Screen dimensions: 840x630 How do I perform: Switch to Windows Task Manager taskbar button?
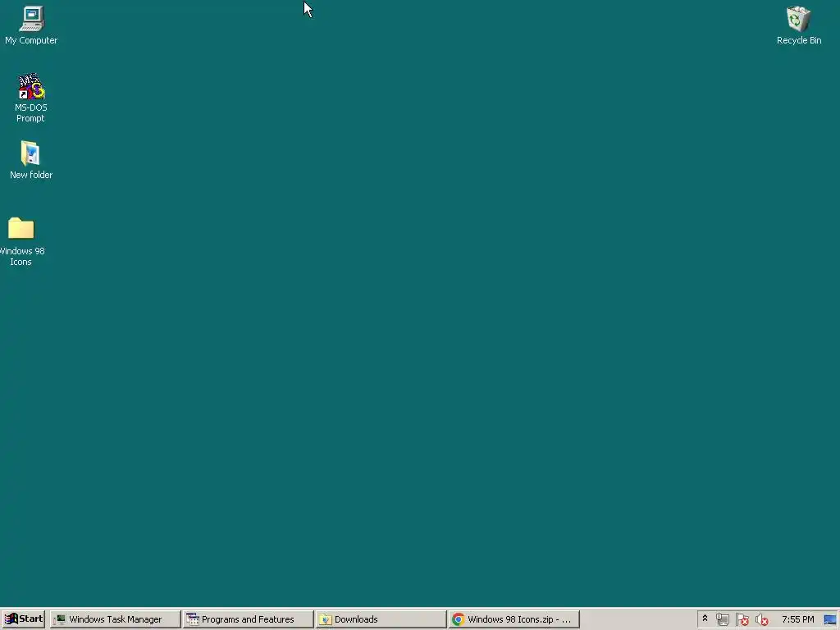[x=115, y=619]
